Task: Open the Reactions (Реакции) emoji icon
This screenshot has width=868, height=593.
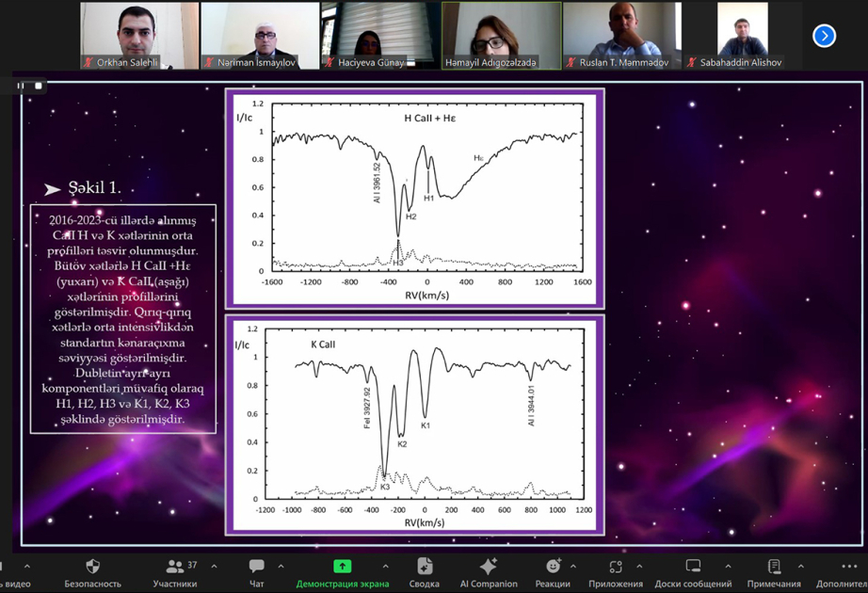Action: (x=553, y=566)
